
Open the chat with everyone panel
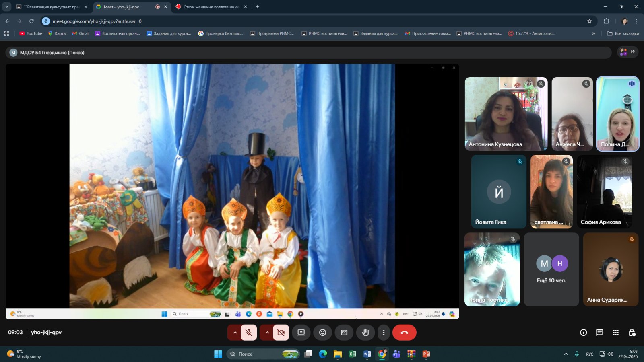599,332
